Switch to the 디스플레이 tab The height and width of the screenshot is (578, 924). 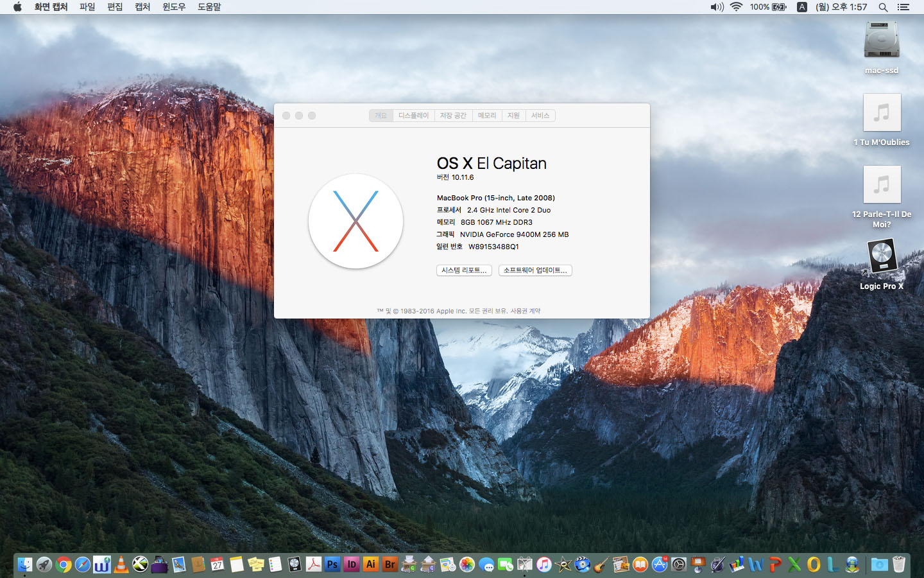[x=413, y=116]
